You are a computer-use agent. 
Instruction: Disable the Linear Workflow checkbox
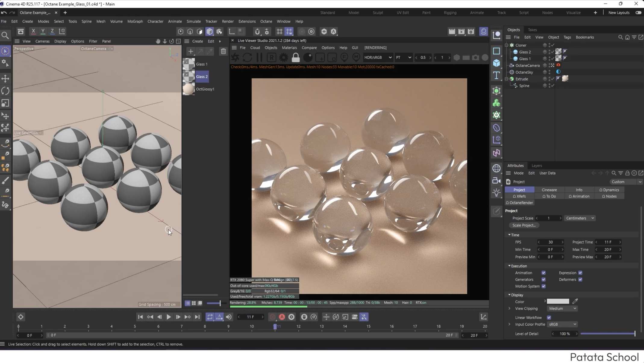coord(549,317)
